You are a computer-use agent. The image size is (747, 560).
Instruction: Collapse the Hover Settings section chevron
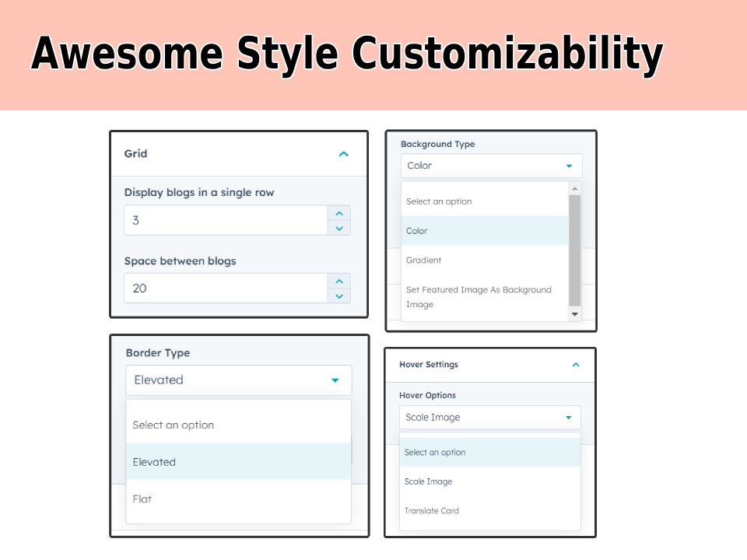pyautogui.click(x=576, y=365)
